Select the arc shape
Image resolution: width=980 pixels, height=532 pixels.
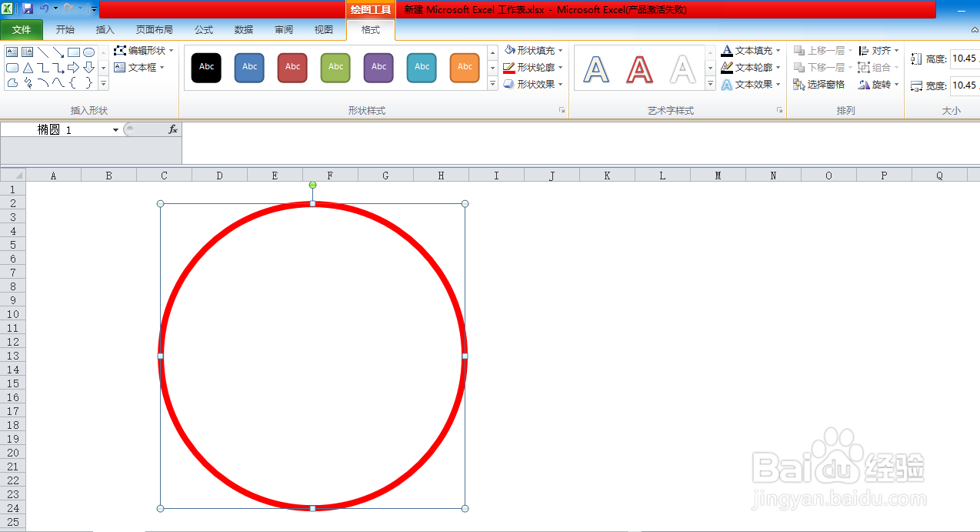tap(43, 82)
